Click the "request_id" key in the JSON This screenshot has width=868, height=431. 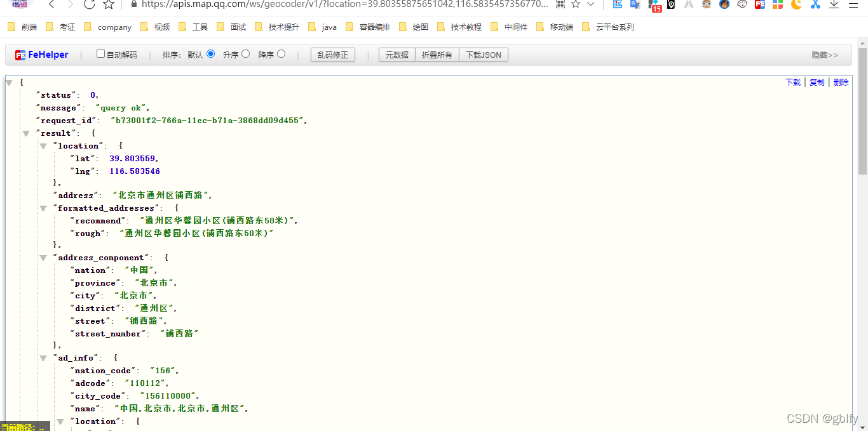click(65, 121)
